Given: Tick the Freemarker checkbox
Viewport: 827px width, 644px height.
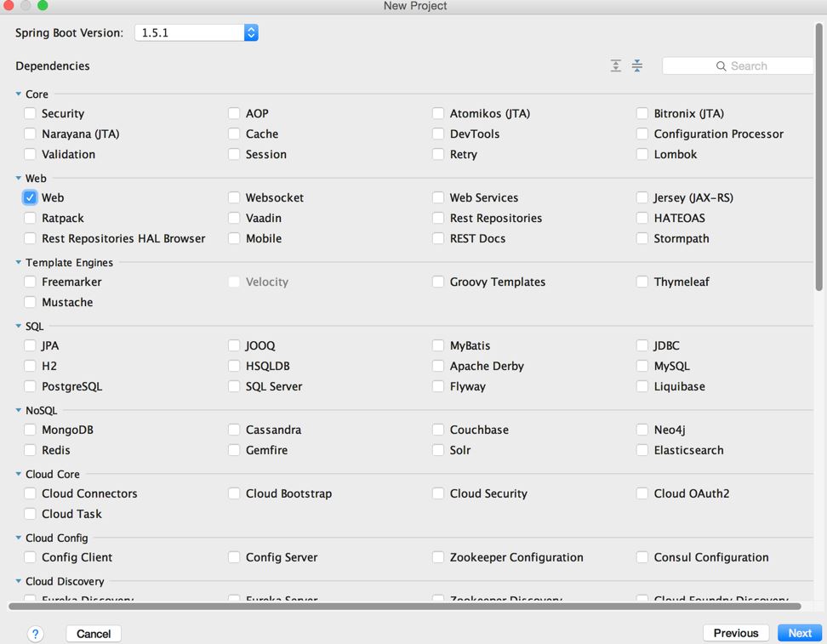Looking at the screenshot, I should pyautogui.click(x=30, y=282).
